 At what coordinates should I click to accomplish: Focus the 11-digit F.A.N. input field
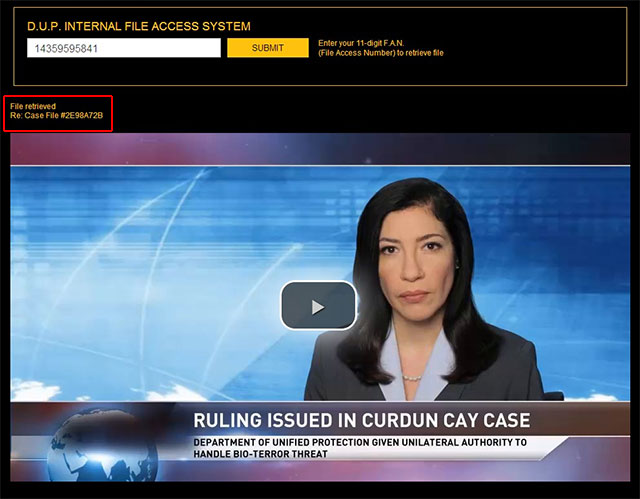pos(123,48)
